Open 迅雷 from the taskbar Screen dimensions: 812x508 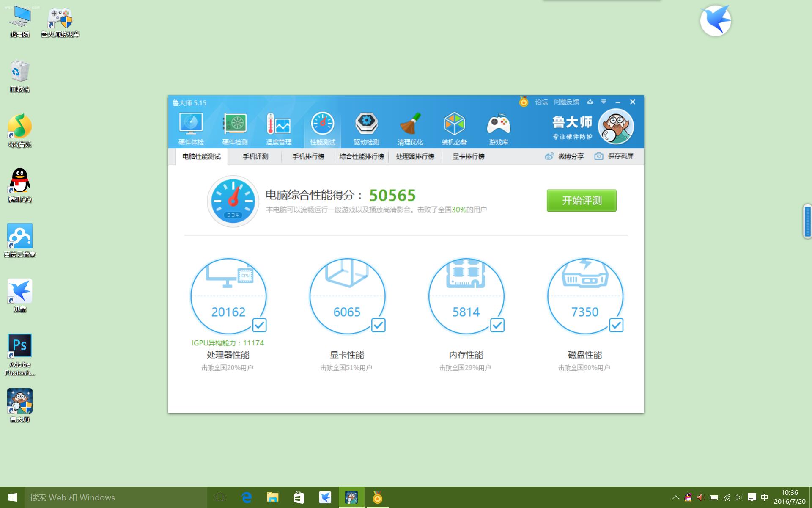click(x=325, y=497)
